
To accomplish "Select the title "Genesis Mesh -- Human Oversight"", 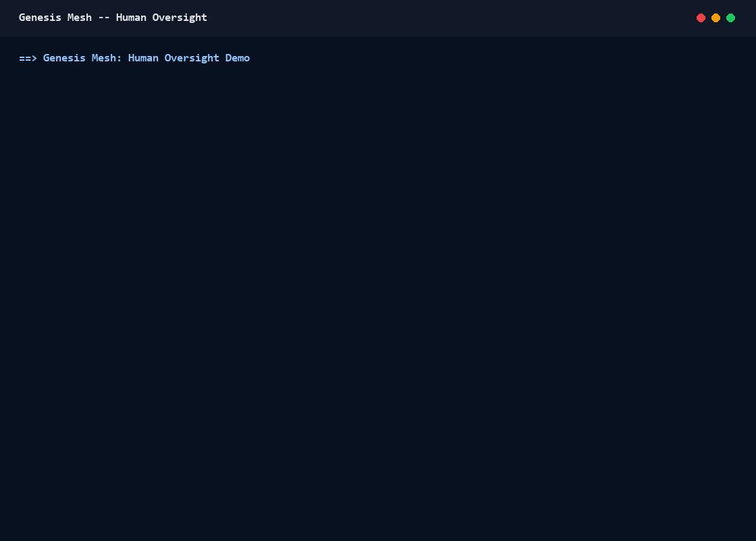I will (x=113, y=18).
